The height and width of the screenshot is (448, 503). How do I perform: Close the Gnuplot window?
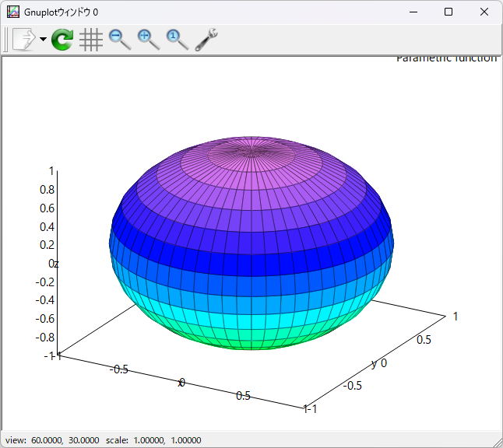click(x=484, y=12)
